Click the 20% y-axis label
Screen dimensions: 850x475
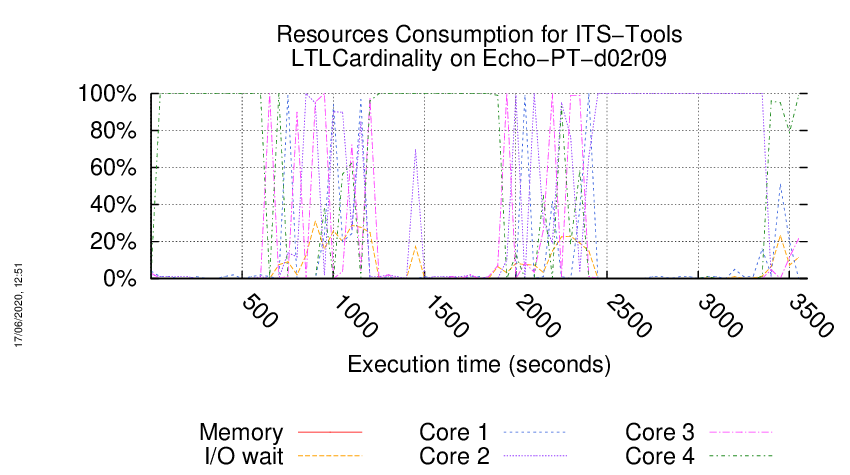click(113, 241)
